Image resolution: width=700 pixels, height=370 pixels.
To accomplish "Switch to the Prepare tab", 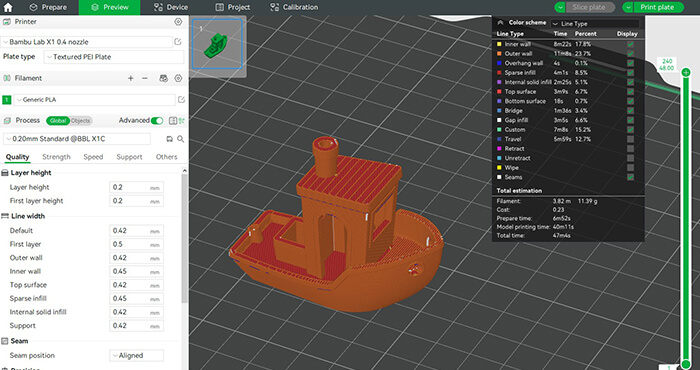I will pyautogui.click(x=48, y=7).
